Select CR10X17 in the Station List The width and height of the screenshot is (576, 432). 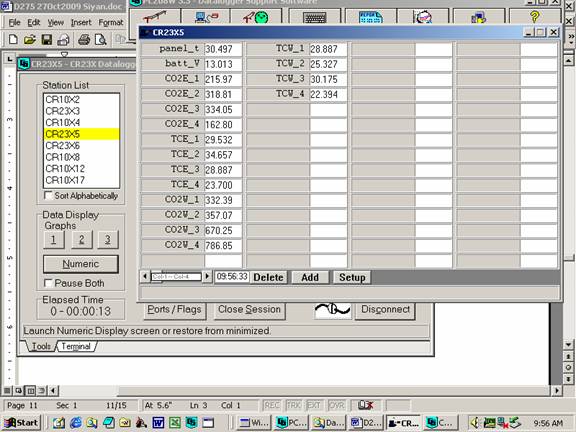(81, 180)
